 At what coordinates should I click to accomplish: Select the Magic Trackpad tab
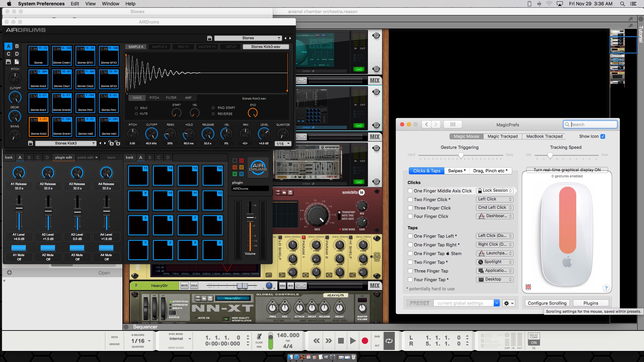[x=502, y=136]
